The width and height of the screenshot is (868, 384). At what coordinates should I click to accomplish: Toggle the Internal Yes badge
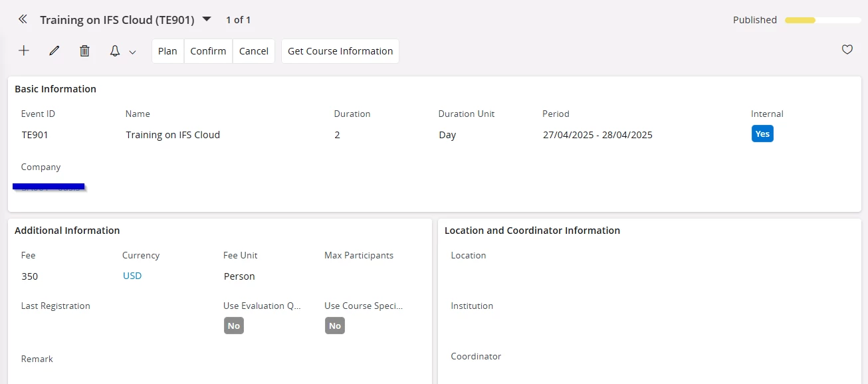(x=762, y=134)
